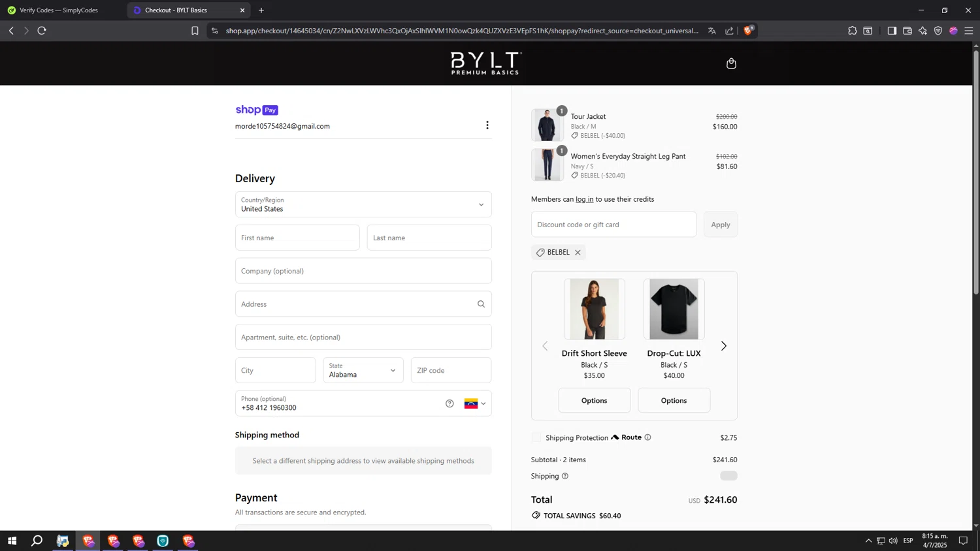Remove the BELBEL discount code
Viewport: 980px width, 551px height.
click(x=578, y=253)
